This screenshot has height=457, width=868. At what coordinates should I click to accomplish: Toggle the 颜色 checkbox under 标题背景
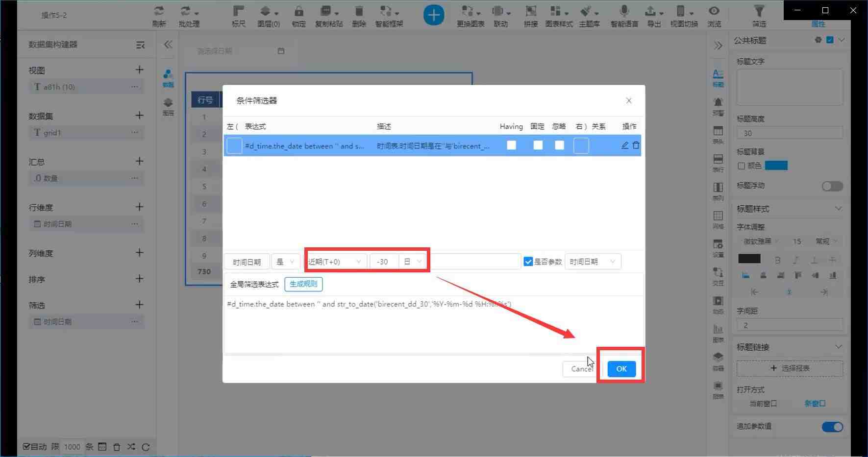click(742, 166)
